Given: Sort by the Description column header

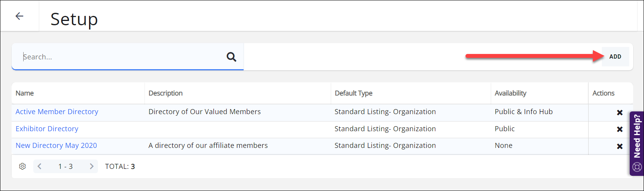Looking at the screenshot, I should (165, 93).
